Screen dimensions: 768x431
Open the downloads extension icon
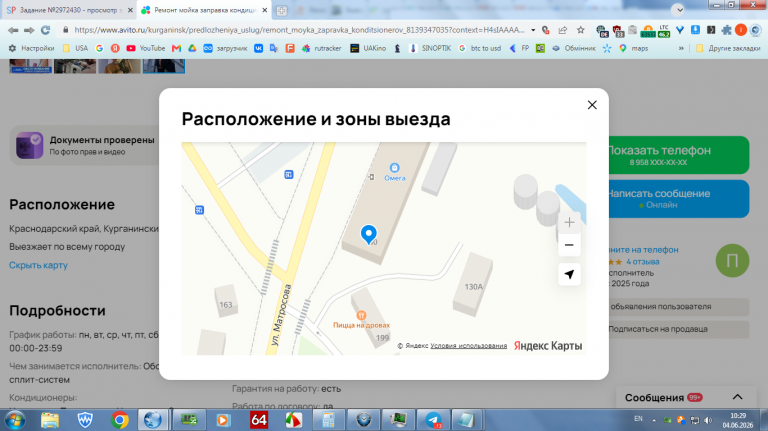coord(695,30)
